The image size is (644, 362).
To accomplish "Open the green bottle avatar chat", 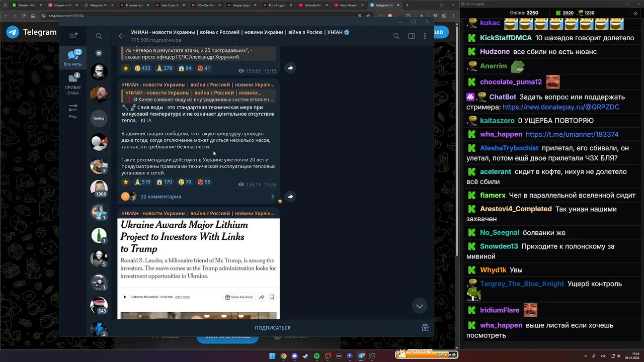I will pos(99,235).
